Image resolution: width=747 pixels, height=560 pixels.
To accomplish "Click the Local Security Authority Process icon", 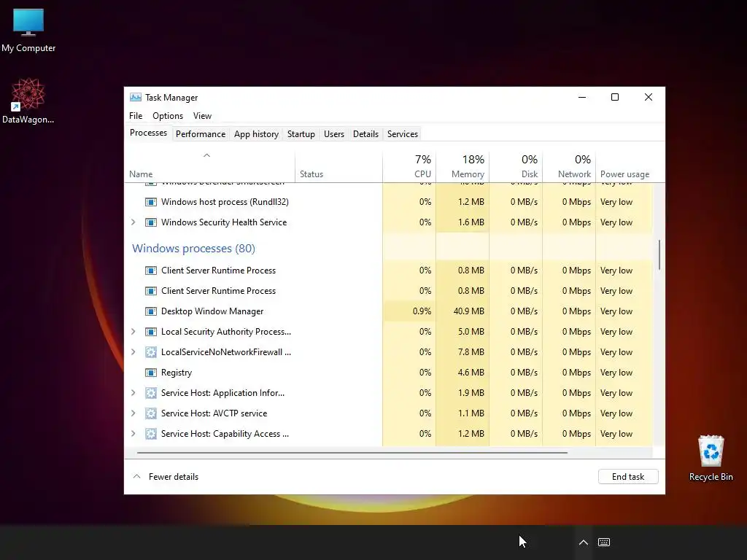I will pos(150,332).
